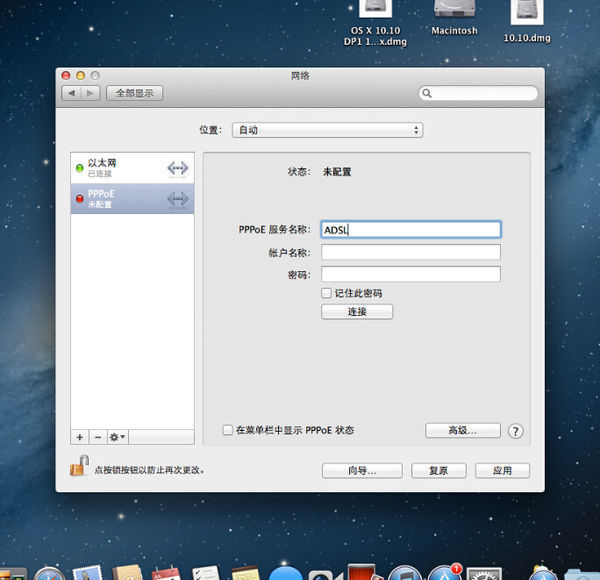Enable the 记住此密码 checkbox
This screenshot has width=600, height=580.
point(326,293)
